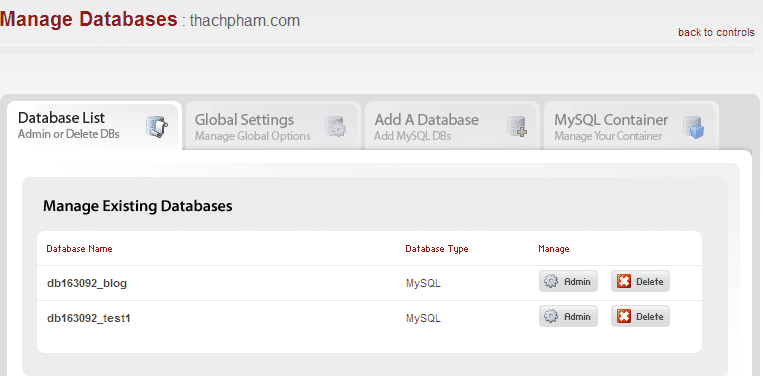This screenshot has height=376, width=763.
Task: Go to the MySQL Container tab
Action: click(631, 126)
